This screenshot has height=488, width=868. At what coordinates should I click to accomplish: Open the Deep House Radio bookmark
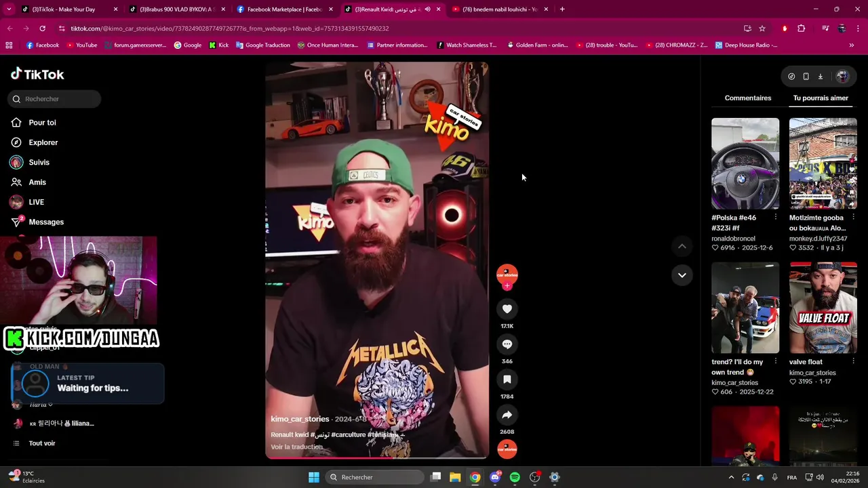tap(745, 45)
